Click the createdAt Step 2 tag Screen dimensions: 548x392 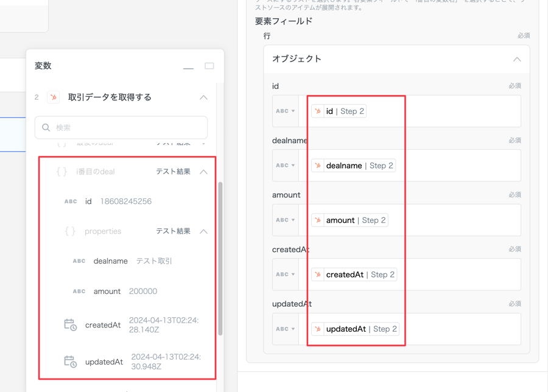354,275
